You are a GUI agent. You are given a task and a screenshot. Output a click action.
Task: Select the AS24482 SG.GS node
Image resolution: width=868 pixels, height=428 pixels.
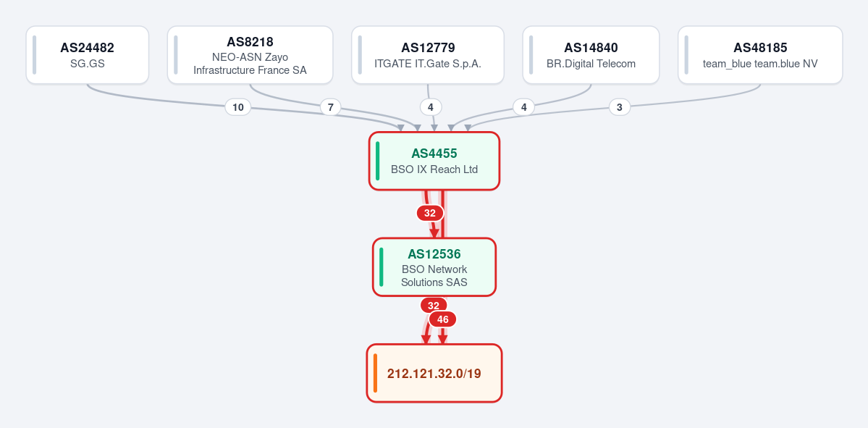coord(88,55)
